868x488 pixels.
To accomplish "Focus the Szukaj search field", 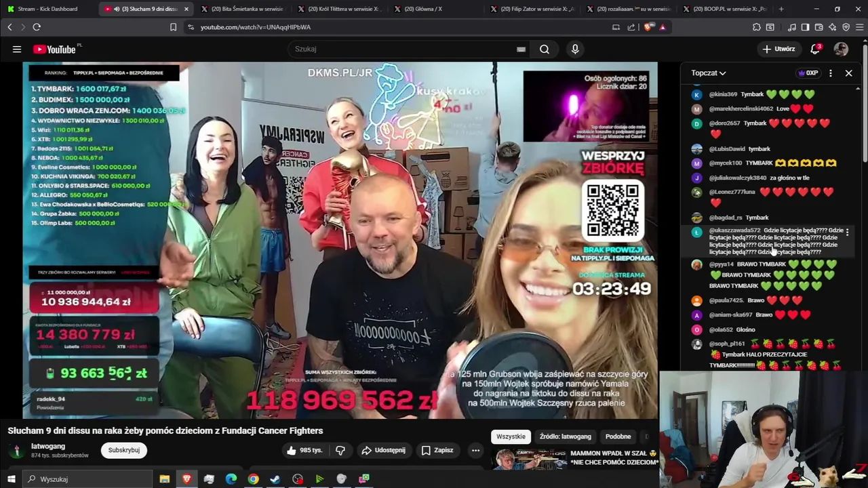I will coord(403,49).
